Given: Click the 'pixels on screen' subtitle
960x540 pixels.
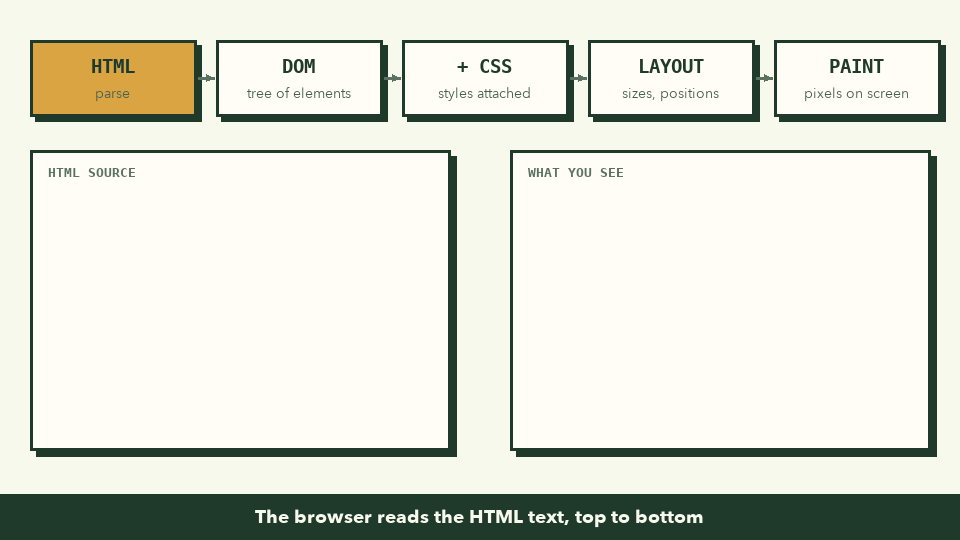Looking at the screenshot, I should 857,93.
